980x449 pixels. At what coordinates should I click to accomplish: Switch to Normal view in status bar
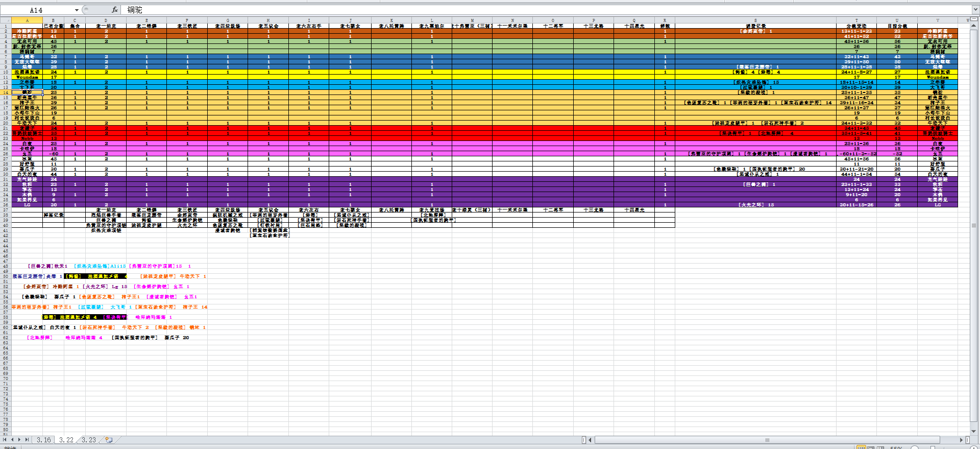pos(861,447)
